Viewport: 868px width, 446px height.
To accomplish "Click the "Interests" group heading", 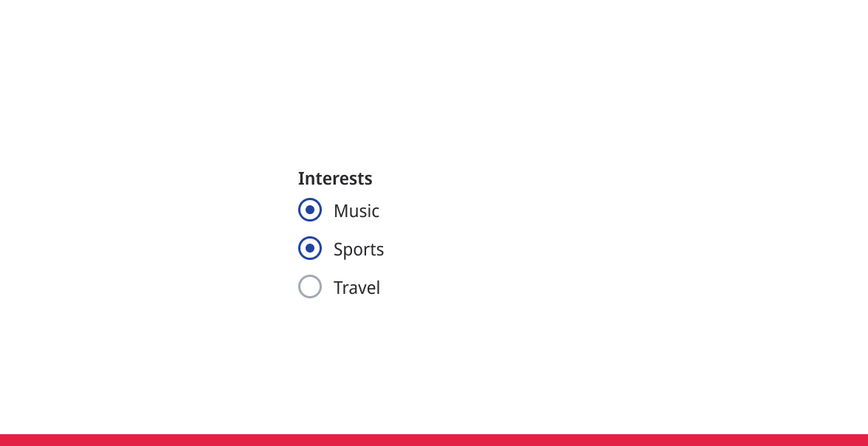I will click(335, 179).
